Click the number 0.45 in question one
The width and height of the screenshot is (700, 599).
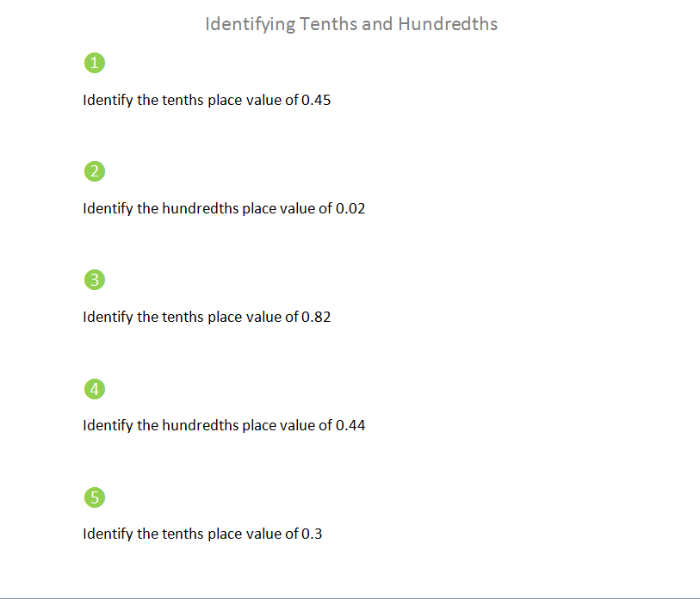pyautogui.click(x=316, y=100)
